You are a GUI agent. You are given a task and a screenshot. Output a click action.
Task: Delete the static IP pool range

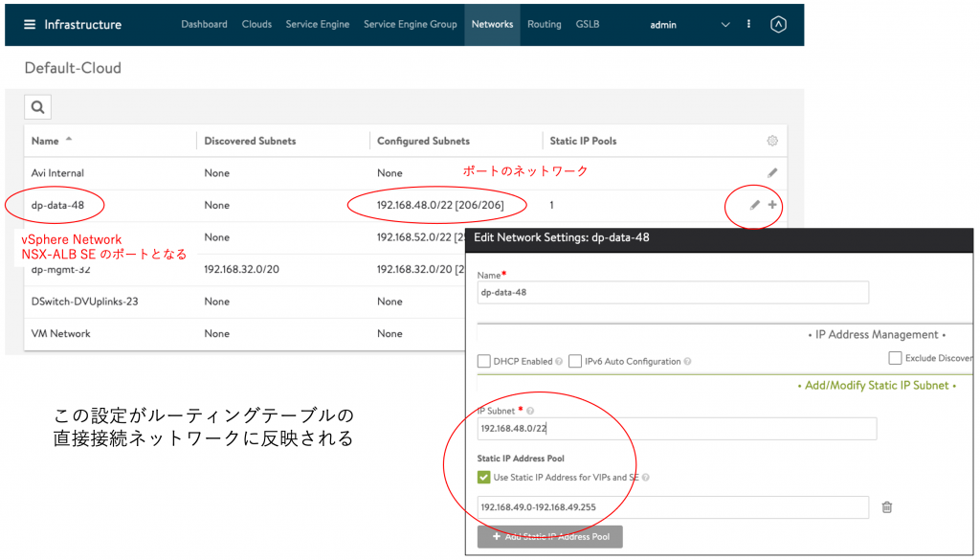pyautogui.click(x=886, y=507)
